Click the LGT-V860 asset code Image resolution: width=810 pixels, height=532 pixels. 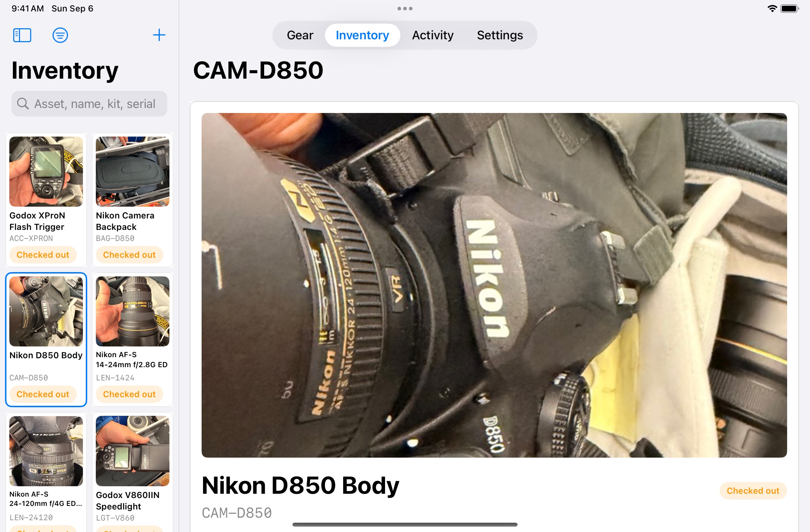115,518
